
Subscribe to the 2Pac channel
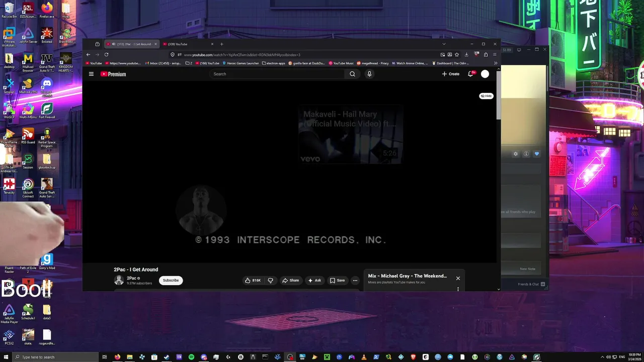[171, 280]
